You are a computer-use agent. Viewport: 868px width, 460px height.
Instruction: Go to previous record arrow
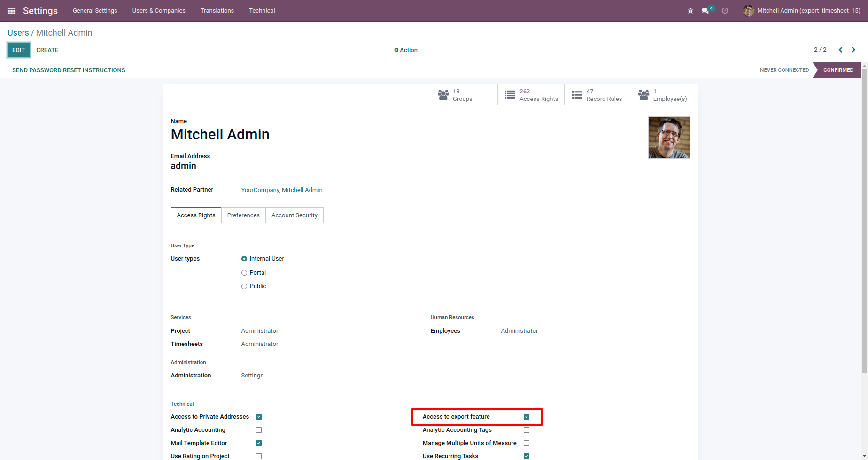tap(841, 50)
